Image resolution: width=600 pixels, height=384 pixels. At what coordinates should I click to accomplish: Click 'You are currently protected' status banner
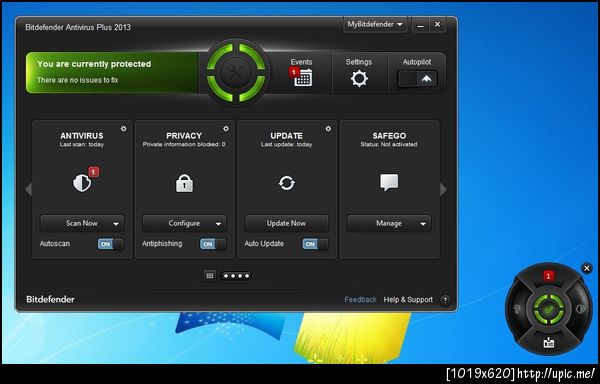tap(112, 73)
